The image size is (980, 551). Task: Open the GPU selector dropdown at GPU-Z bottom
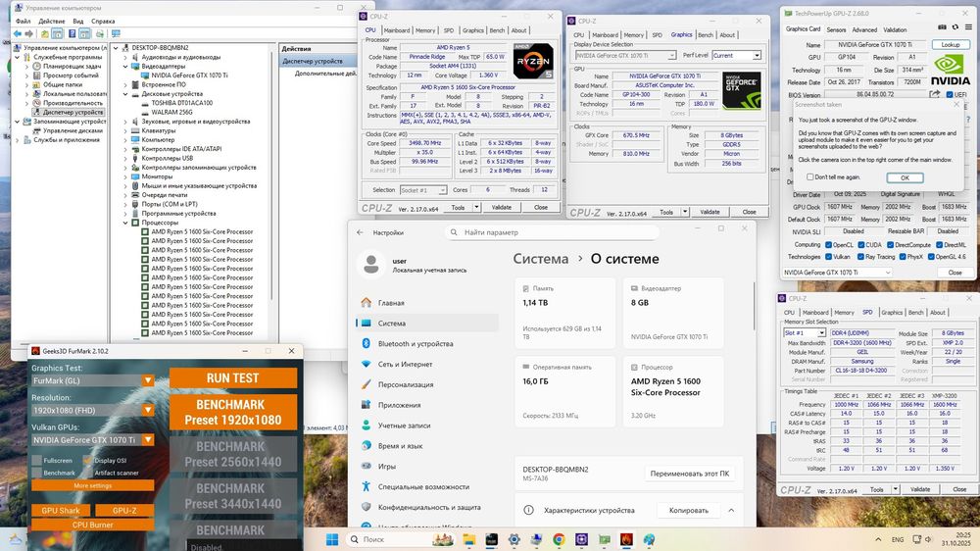[x=838, y=273]
